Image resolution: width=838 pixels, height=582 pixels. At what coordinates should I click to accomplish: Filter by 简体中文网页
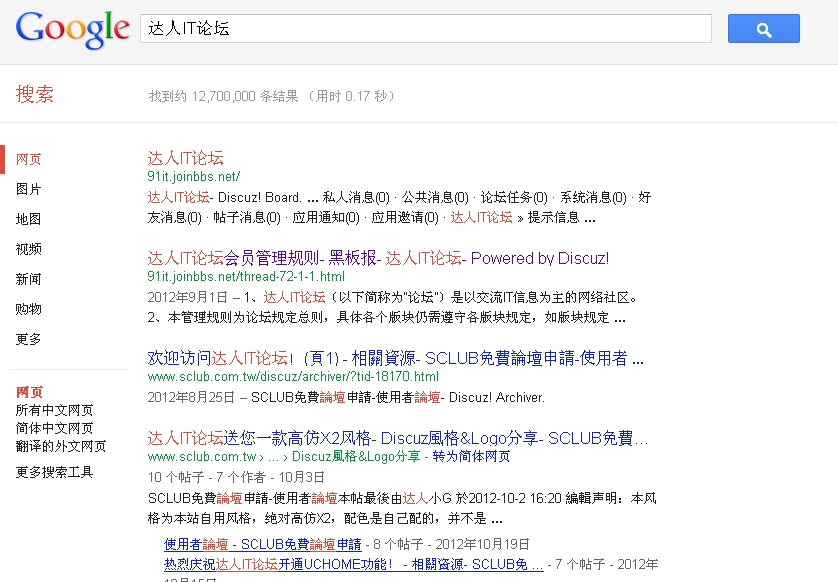tap(54, 428)
